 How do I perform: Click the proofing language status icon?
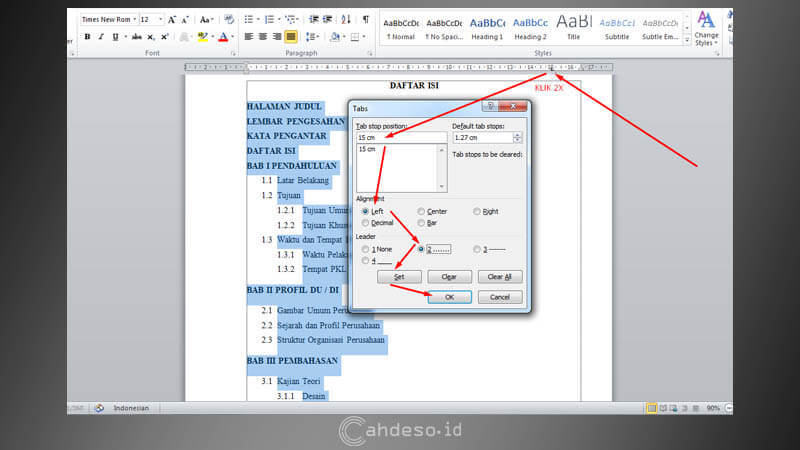coord(99,408)
